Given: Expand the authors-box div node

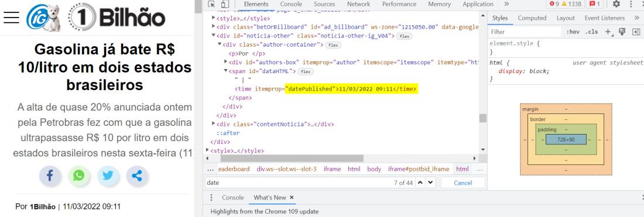Looking at the screenshot, I should coord(226,63).
